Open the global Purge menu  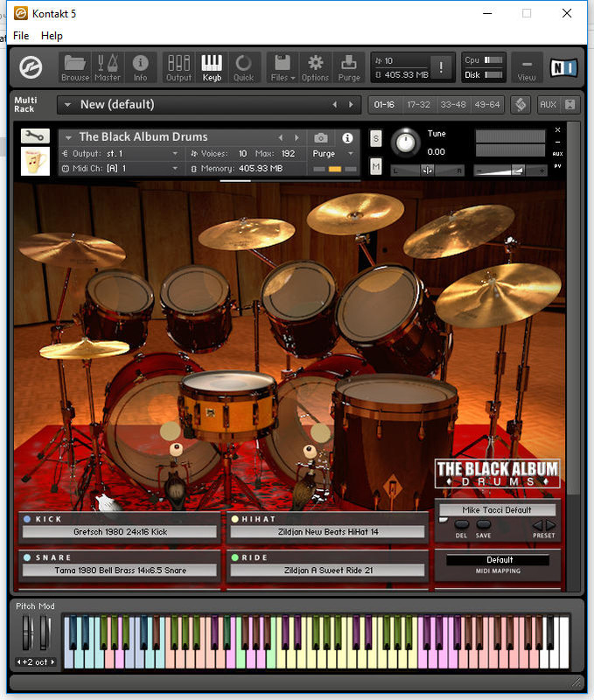tap(349, 68)
